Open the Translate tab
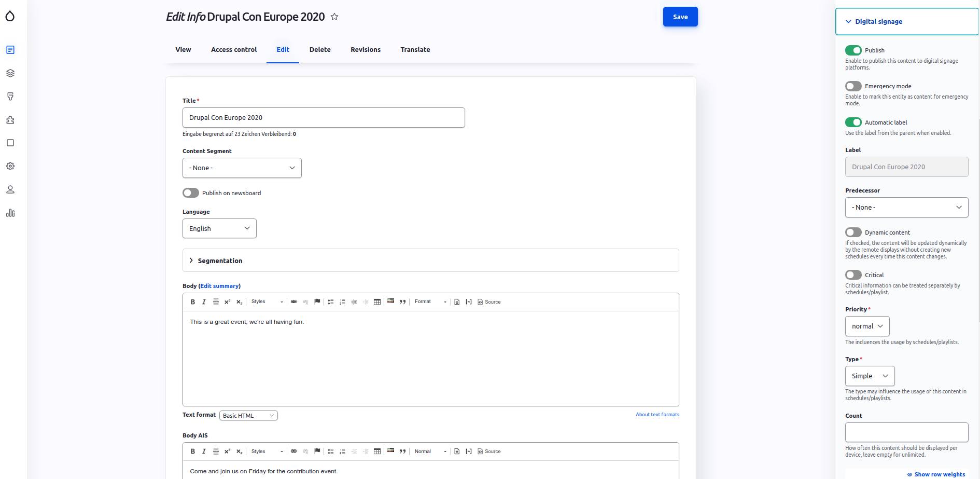 [x=415, y=50]
